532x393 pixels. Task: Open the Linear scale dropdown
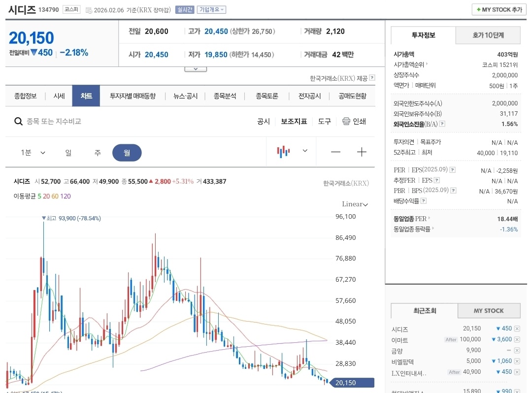pyautogui.click(x=355, y=204)
